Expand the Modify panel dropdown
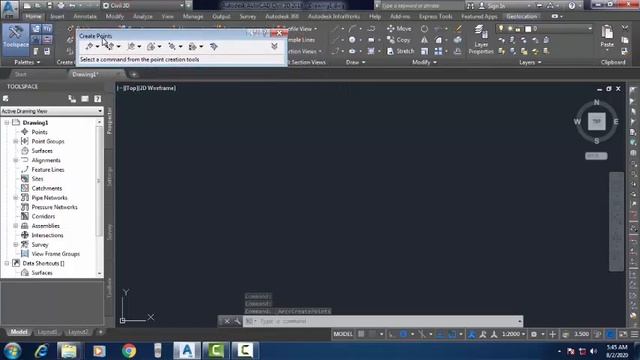640x360 pixels. point(424,62)
